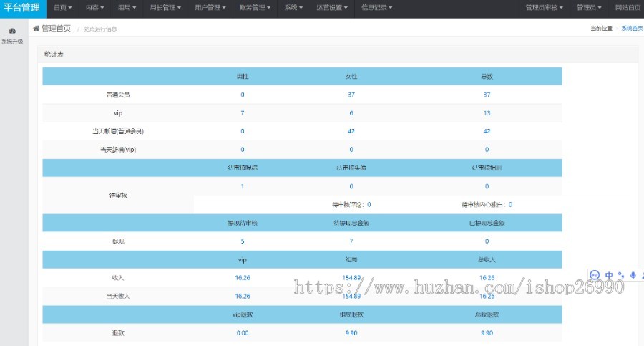Click the 站点运行信息 breadcrumb text
This screenshot has width=644, height=346.
[x=101, y=29]
